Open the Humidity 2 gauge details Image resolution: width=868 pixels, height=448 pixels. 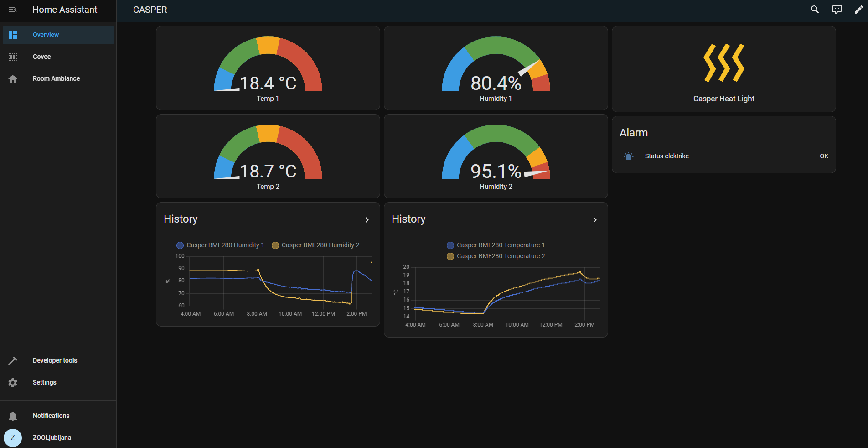coord(496,156)
